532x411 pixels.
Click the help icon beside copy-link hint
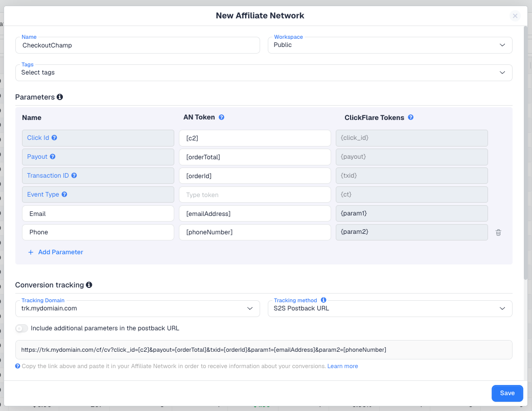pyautogui.click(x=18, y=366)
